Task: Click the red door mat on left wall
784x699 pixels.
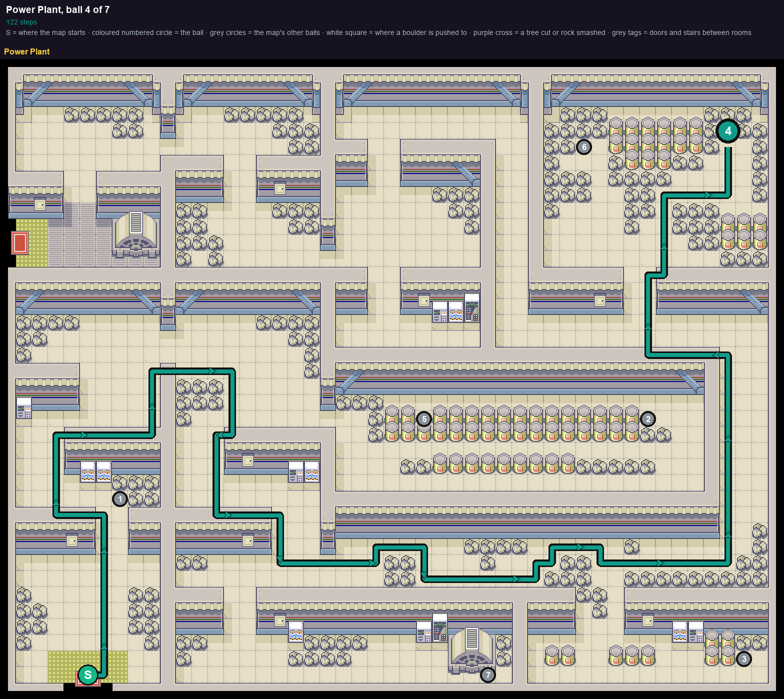Action: coord(19,243)
